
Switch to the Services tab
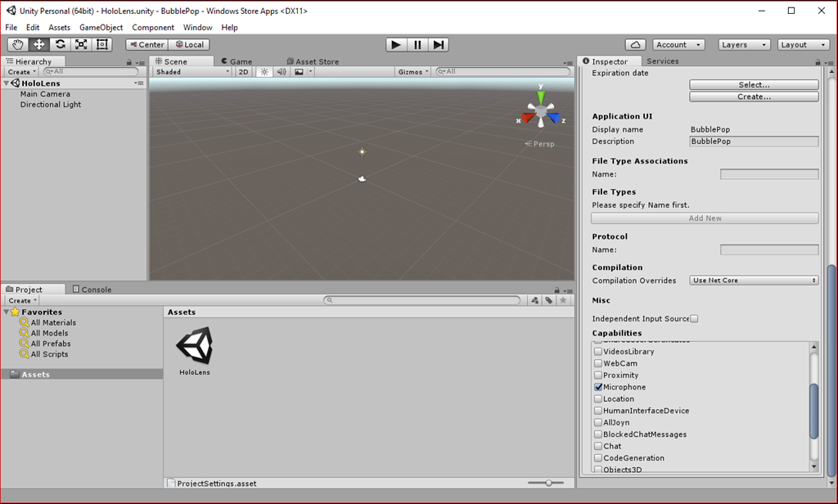pyautogui.click(x=662, y=61)
